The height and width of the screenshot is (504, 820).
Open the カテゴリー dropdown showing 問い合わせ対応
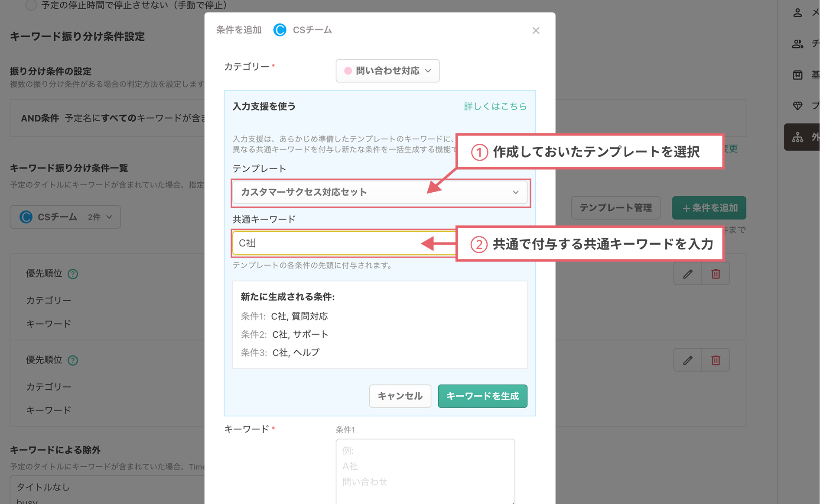[x=387, y=71]
